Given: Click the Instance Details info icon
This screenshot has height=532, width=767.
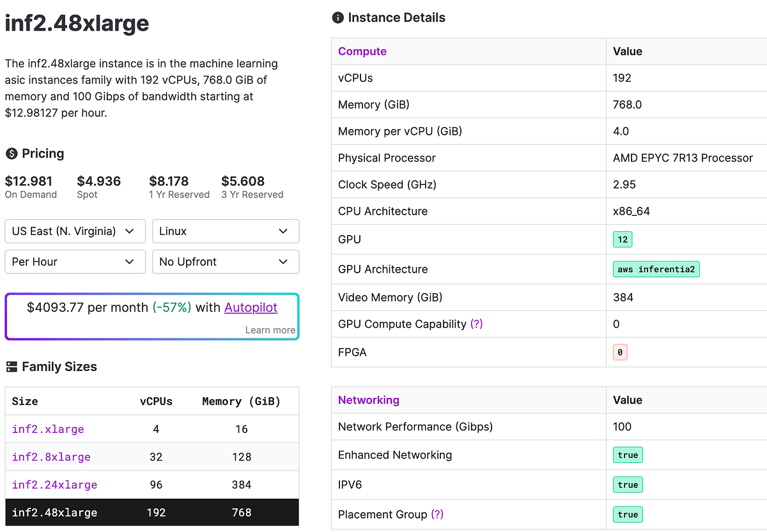Looking at the screenshot, I should tap(337, 17).
